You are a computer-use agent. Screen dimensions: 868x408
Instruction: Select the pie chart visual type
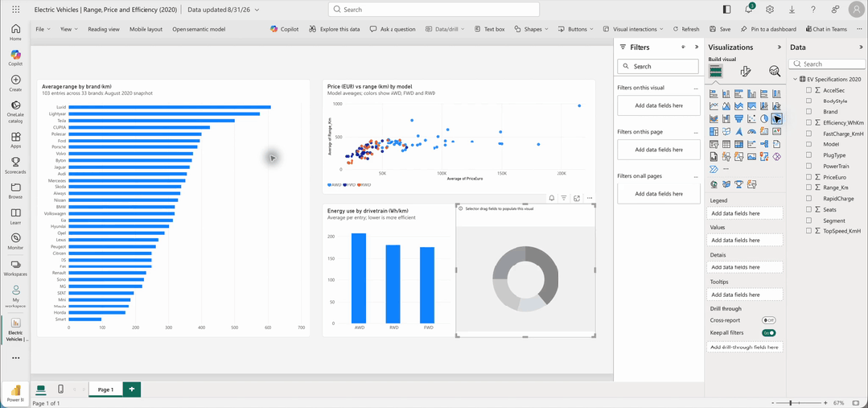click(764, 118)
